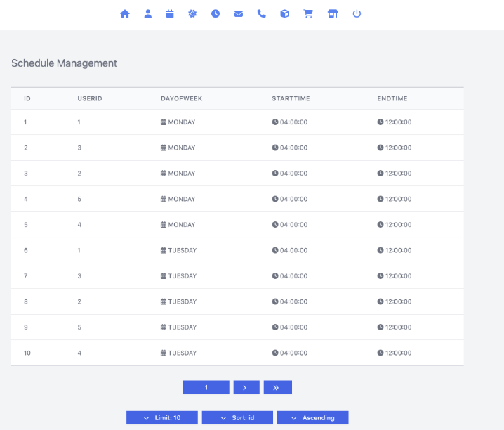Click the calendar icon in top navigation
The width and height of the screenshot is (504, 430).
pos(170,13)
